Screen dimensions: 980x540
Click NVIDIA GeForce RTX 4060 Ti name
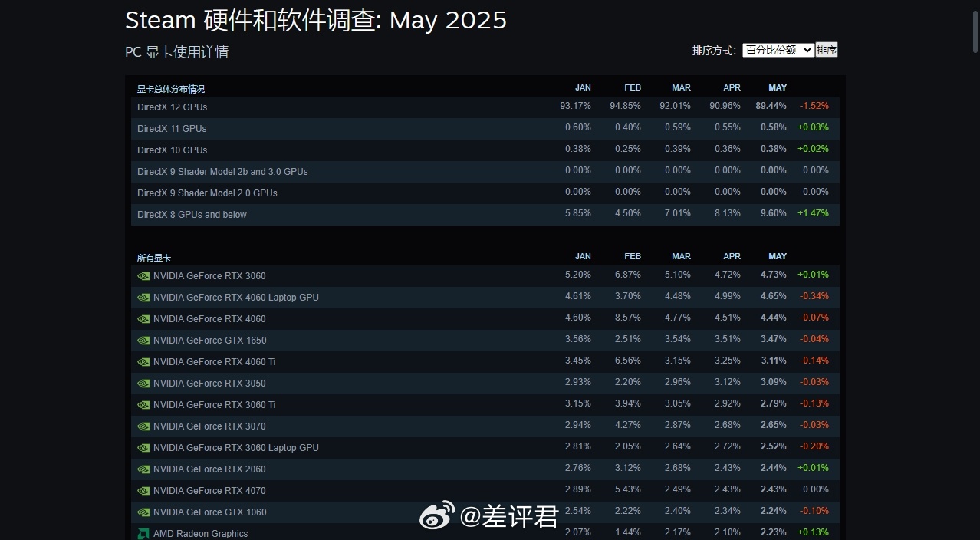215,362
